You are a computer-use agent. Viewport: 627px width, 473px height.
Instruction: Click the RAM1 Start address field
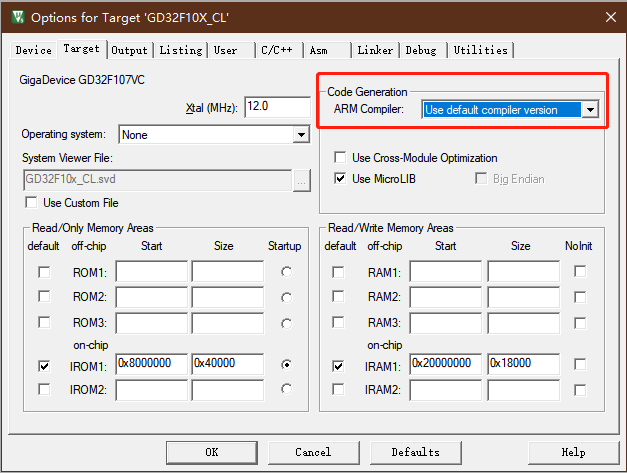tap(445, 271)
